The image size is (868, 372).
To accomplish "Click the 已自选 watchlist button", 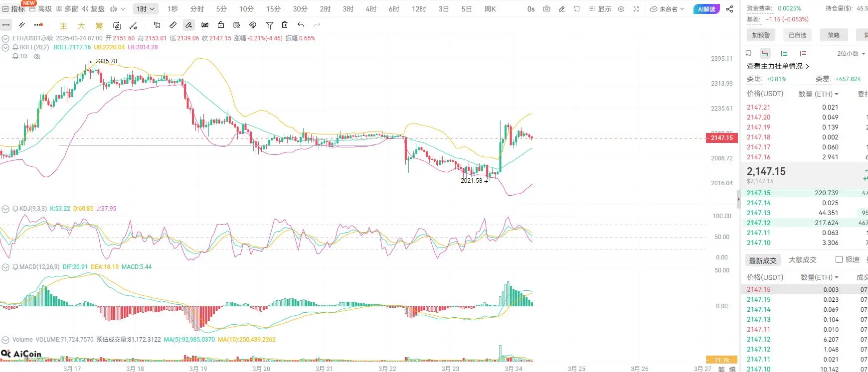I will point(797,35).
